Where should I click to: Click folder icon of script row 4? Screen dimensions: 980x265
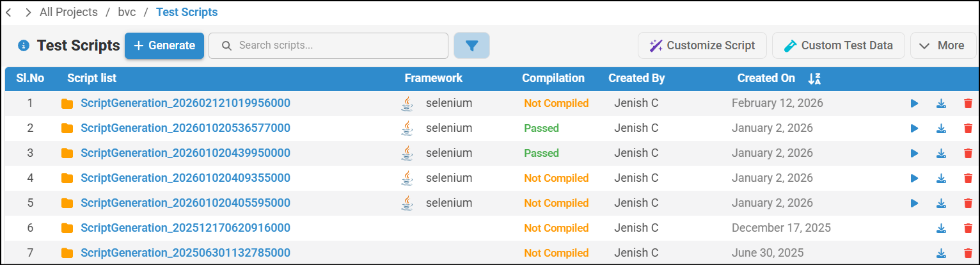coord(67,179)
